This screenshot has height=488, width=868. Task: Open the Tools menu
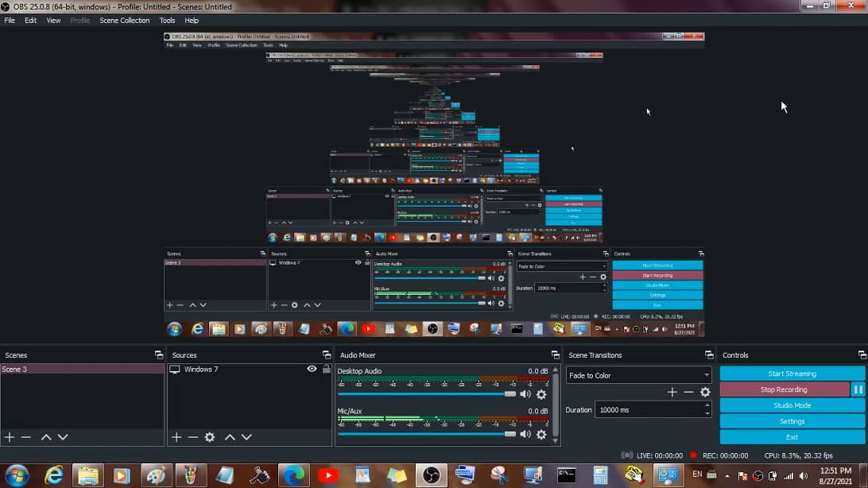coord(167,21)
